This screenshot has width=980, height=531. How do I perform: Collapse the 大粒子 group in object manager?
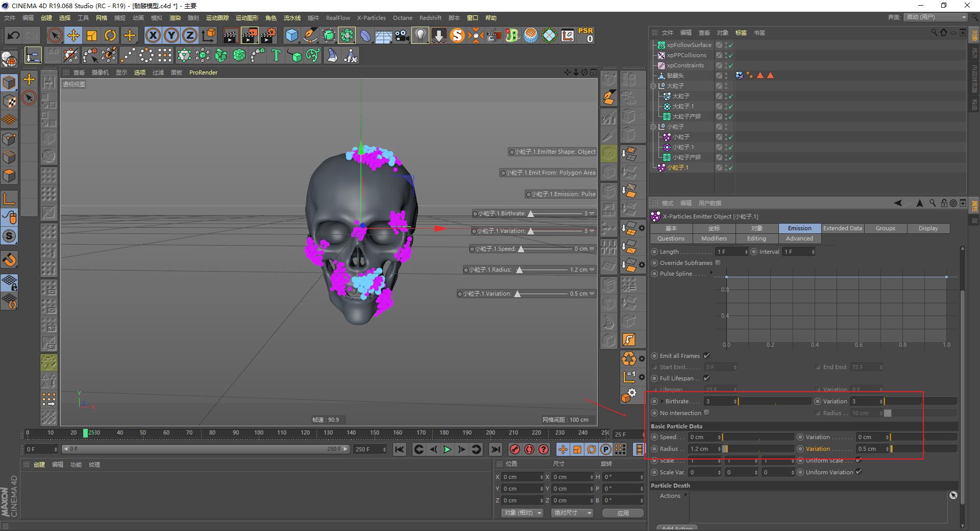click(654, 85)
